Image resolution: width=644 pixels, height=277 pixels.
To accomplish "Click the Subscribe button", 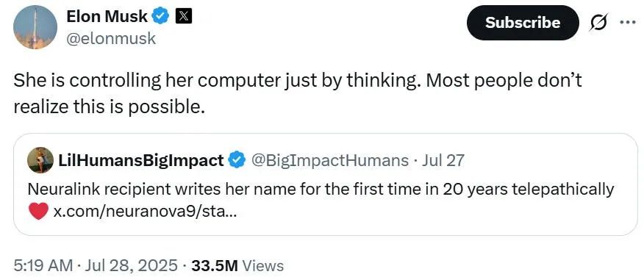I will [523, 23].
